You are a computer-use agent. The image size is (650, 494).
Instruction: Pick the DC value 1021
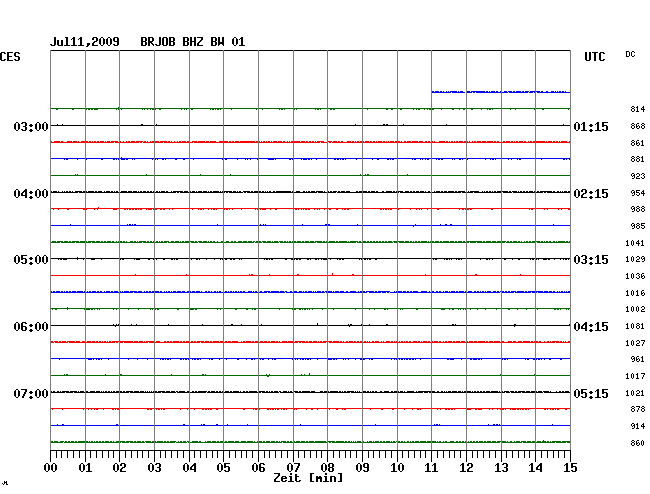[x=635, y=393]
